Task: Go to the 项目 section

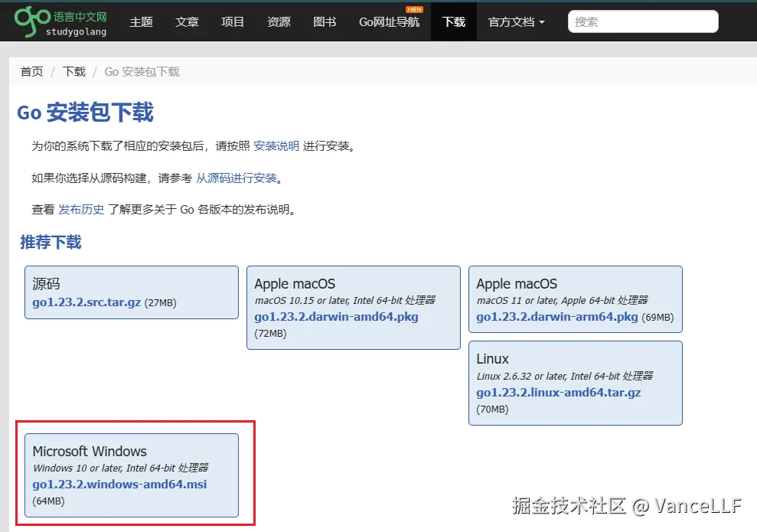Action: pos(233,22)
